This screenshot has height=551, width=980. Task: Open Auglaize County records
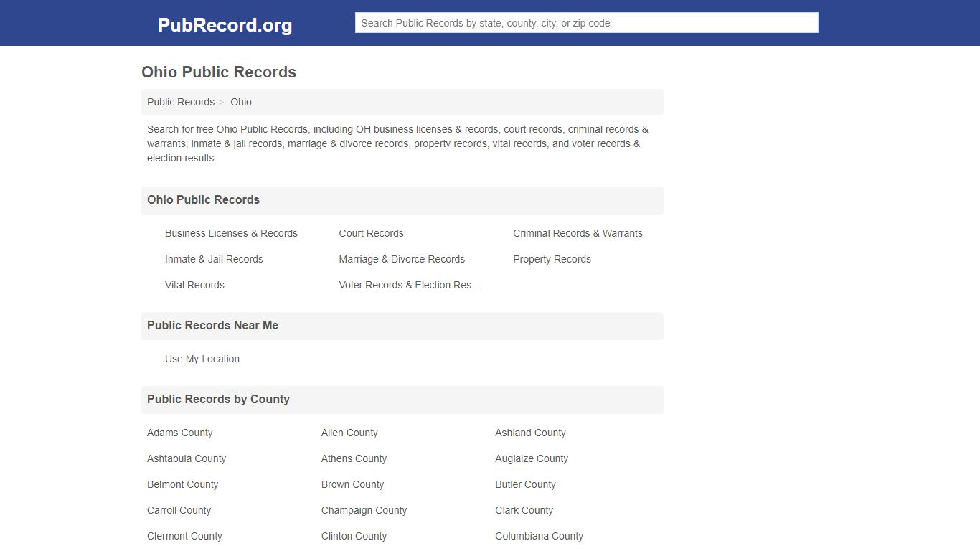[532, 458]
